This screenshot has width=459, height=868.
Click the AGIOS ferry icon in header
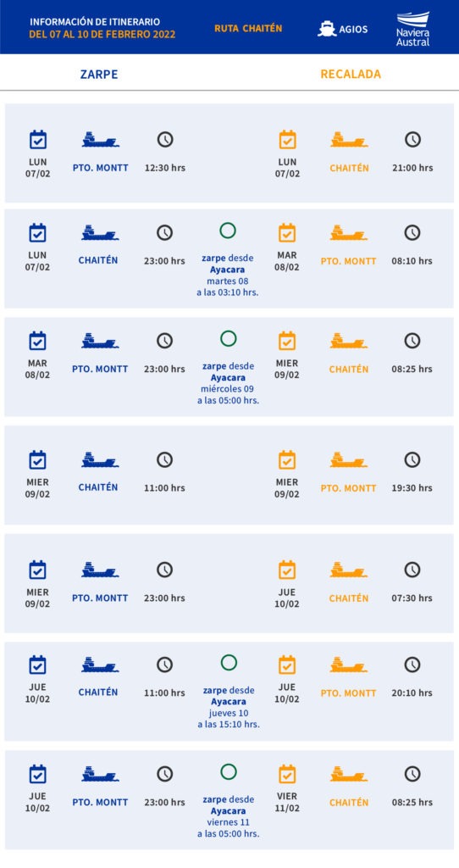click(327, 29)
